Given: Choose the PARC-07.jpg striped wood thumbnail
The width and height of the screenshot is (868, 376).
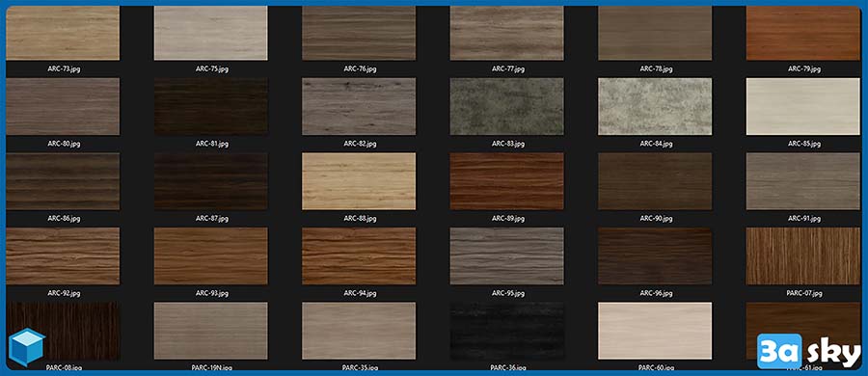Looking at the screenshot, I should 803,255.
